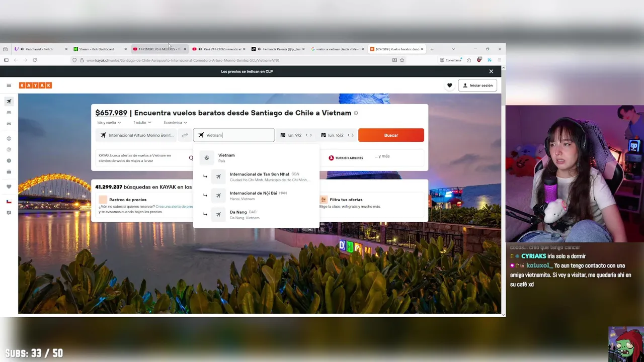
Task: Open info icon beside Vietnam headline
Action: click(x=356, y=113)
